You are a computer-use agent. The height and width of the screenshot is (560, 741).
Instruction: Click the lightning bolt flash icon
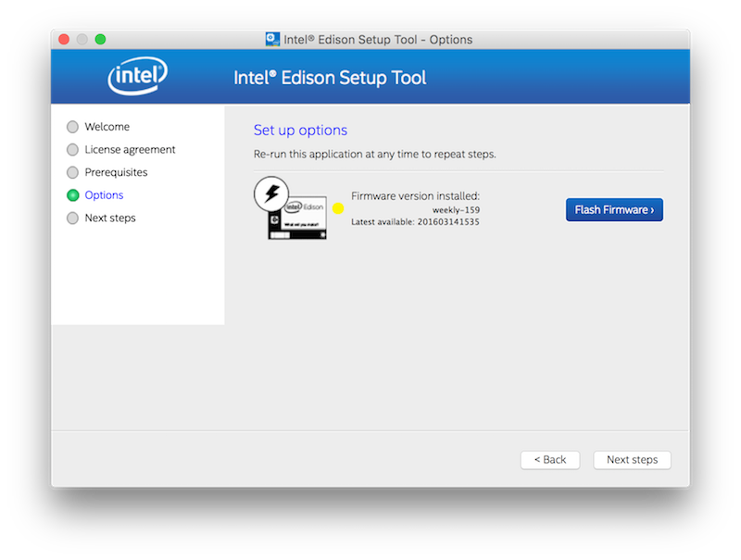pos(271,194)
